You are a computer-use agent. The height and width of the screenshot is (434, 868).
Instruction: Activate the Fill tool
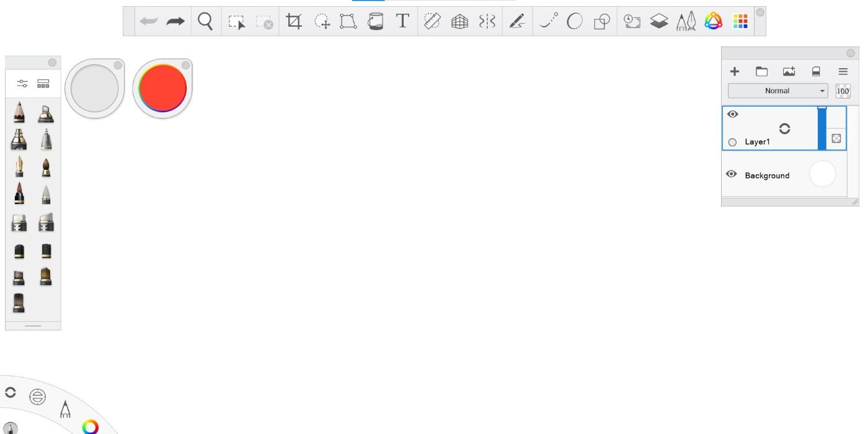(x=375, y=20)
